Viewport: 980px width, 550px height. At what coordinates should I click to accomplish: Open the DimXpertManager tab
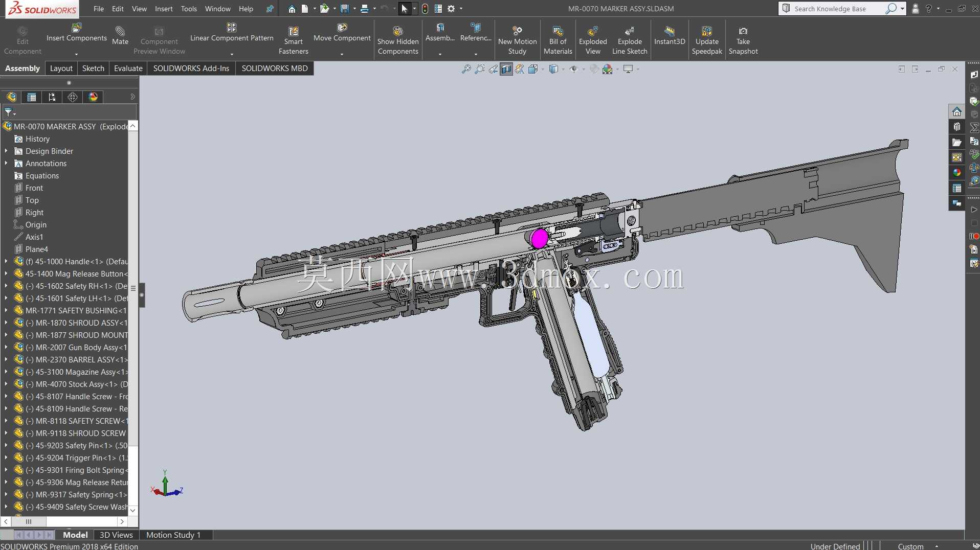pos(73,97)
